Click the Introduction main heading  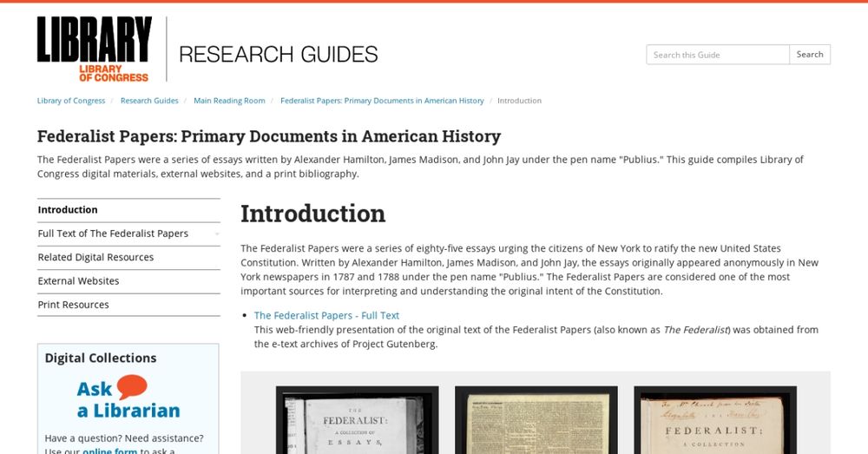[312, 214]
